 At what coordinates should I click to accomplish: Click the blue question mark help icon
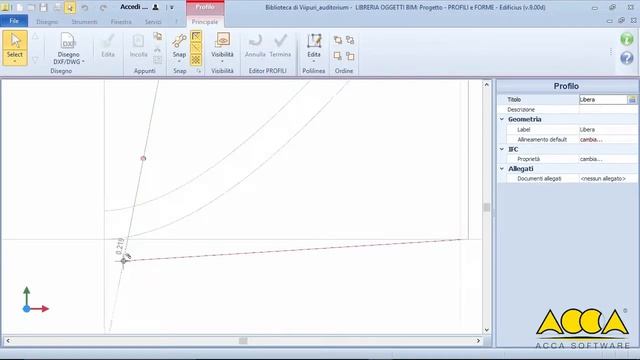click(x=627, y=58)
